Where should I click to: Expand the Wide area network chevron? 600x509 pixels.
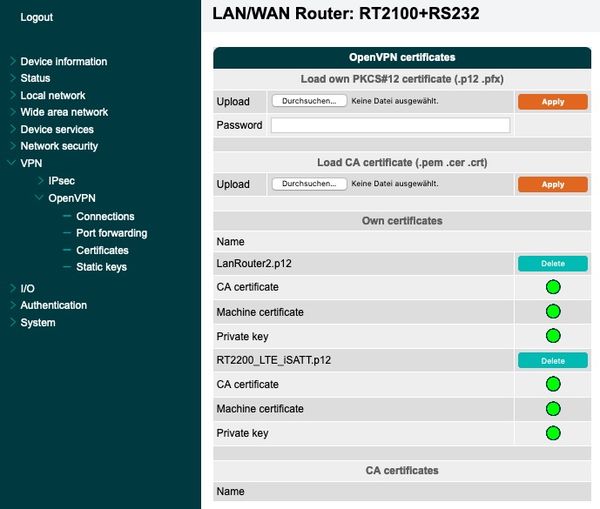point(13,112)
